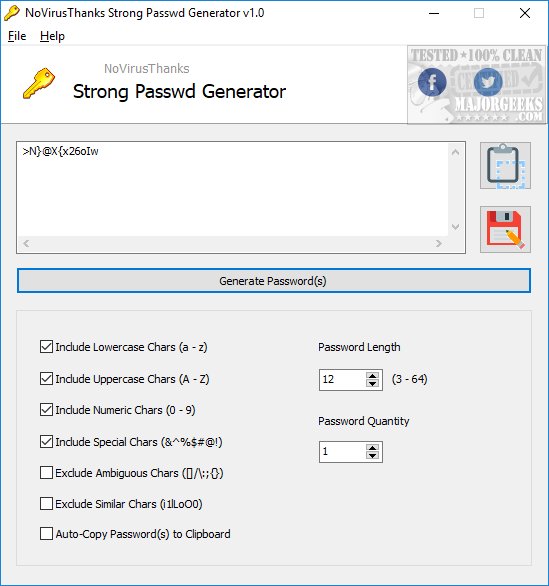Open the Twitter link icon
This screenshot has width=549, height=586.
coord(488,82)
